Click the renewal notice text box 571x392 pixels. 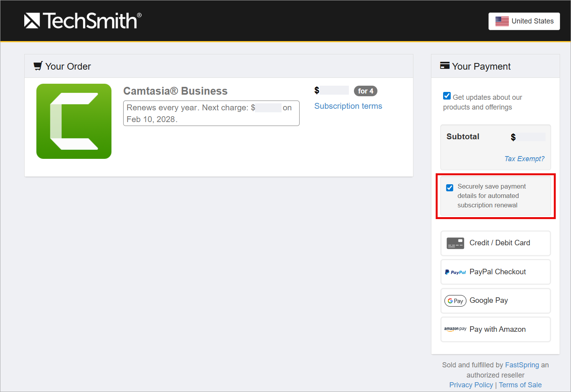[x=211, y=113]
